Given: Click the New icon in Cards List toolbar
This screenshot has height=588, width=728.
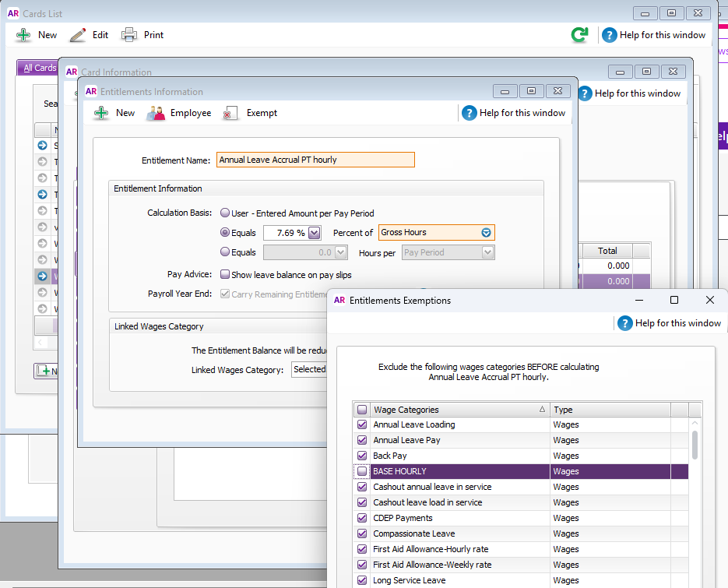Looking at the screenshot, I should [24, 35].
